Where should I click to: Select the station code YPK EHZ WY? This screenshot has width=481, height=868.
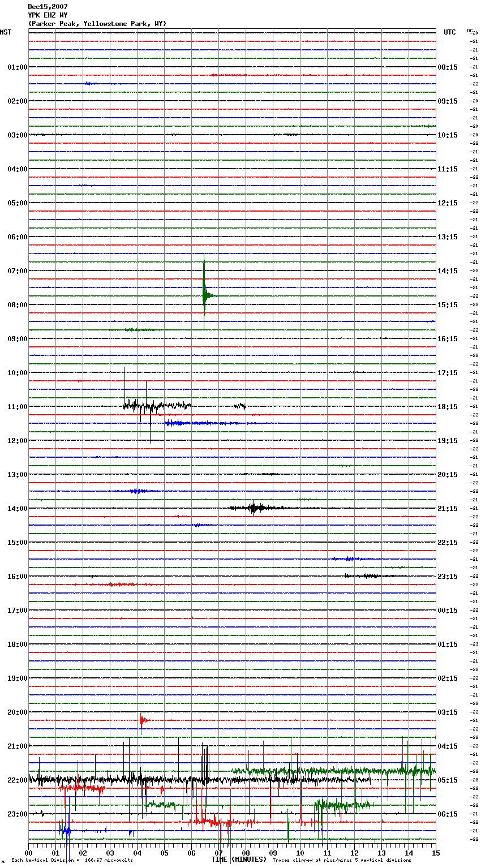tap(48, 15)
